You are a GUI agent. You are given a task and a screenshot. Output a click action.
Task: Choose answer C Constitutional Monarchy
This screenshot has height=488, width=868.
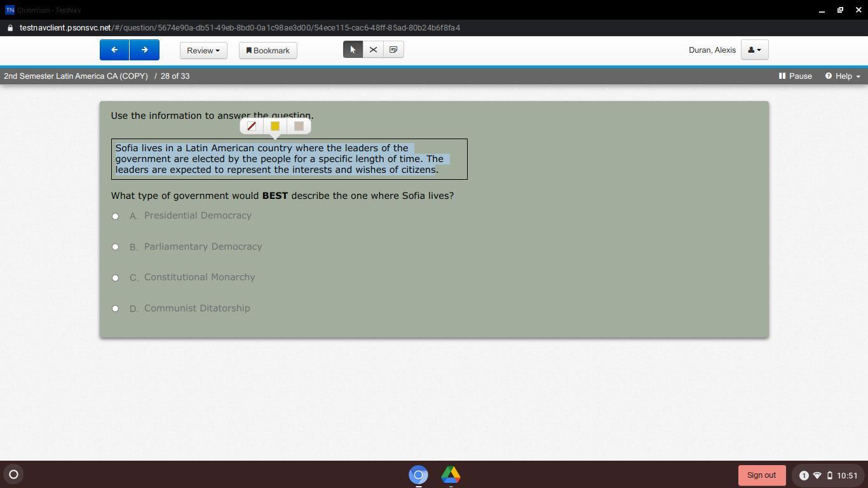click(115, 278)
